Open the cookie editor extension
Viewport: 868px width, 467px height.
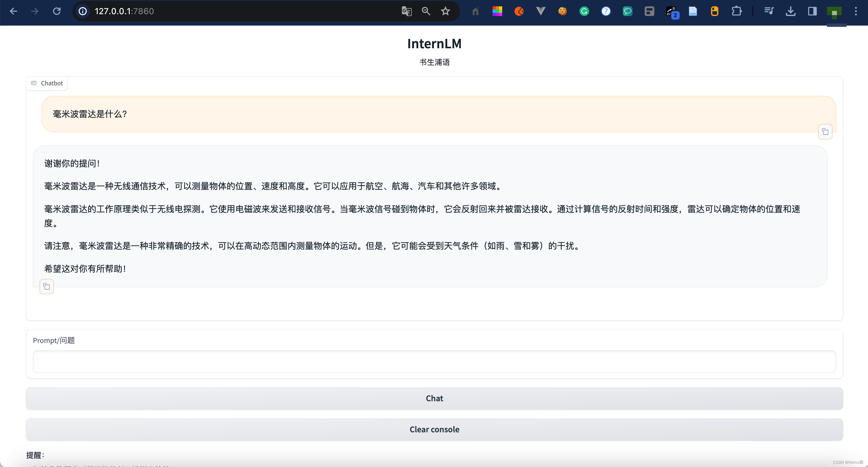point(562,11)
